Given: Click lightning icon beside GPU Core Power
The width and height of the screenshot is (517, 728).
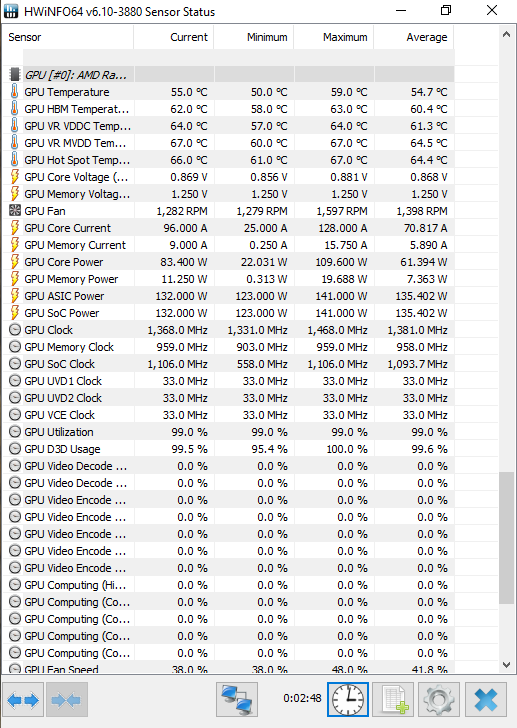Looking at the screenshot, I should (x=15, y=262).
